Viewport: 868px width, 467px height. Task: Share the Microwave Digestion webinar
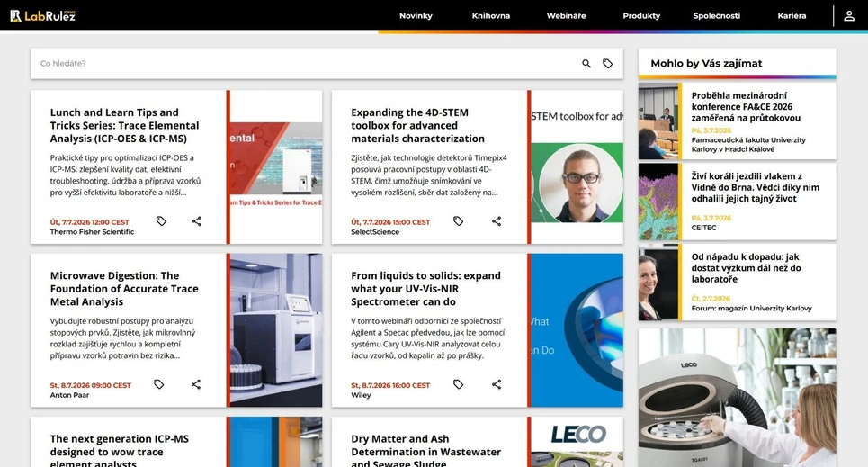coord(196,384)
